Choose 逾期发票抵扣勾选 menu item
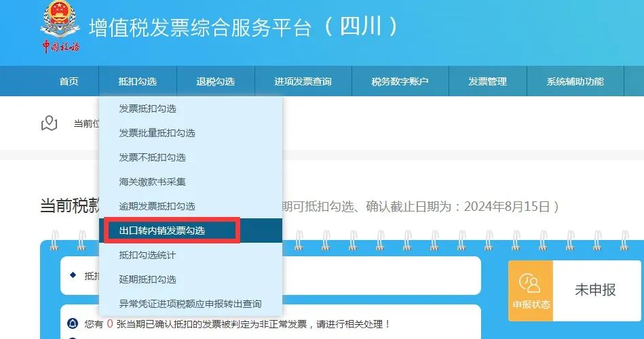This screenshot has width=644, height=339. 157,206
